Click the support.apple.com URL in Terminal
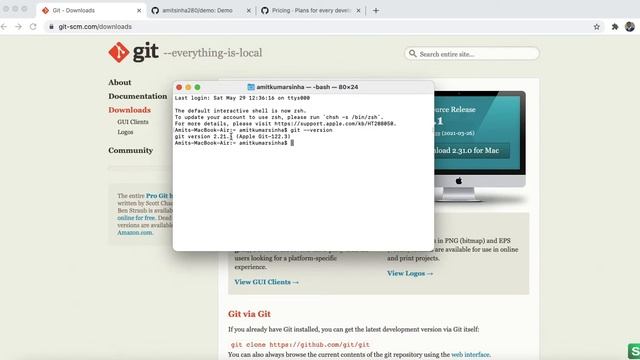Viewport: 640px width, 360px height. coord(335,124)
